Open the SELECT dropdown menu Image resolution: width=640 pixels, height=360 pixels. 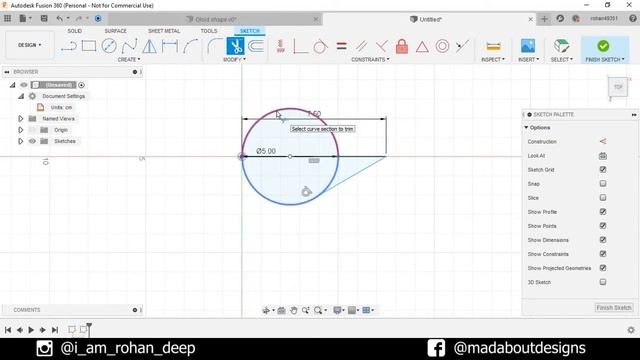(x=562, y=60)
